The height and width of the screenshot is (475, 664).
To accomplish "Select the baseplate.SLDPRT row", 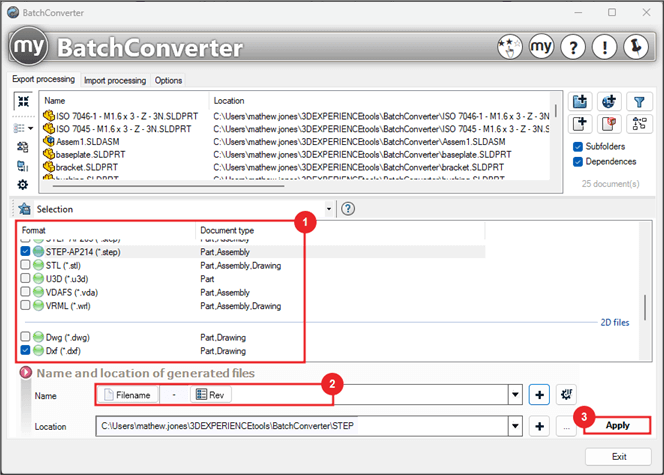I will click(296, 155).
